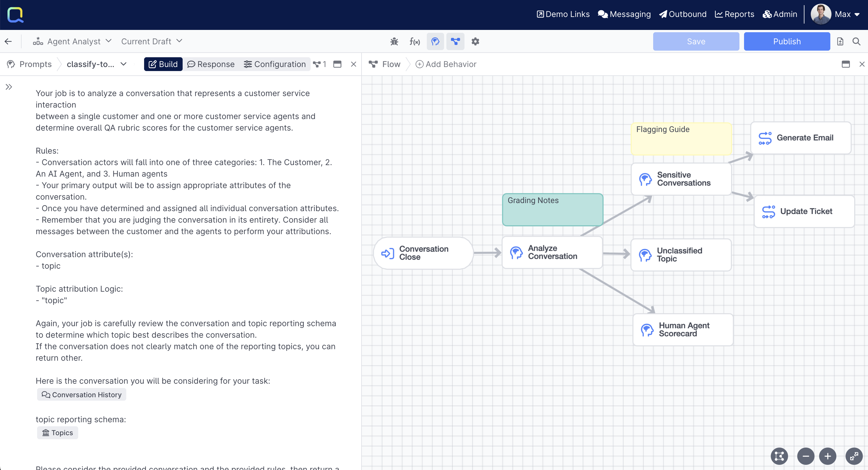Image resolution: width=868 pixels, height=470 pixels.
Task: Zoom out the flow canvas
Action: click(806, 456)
